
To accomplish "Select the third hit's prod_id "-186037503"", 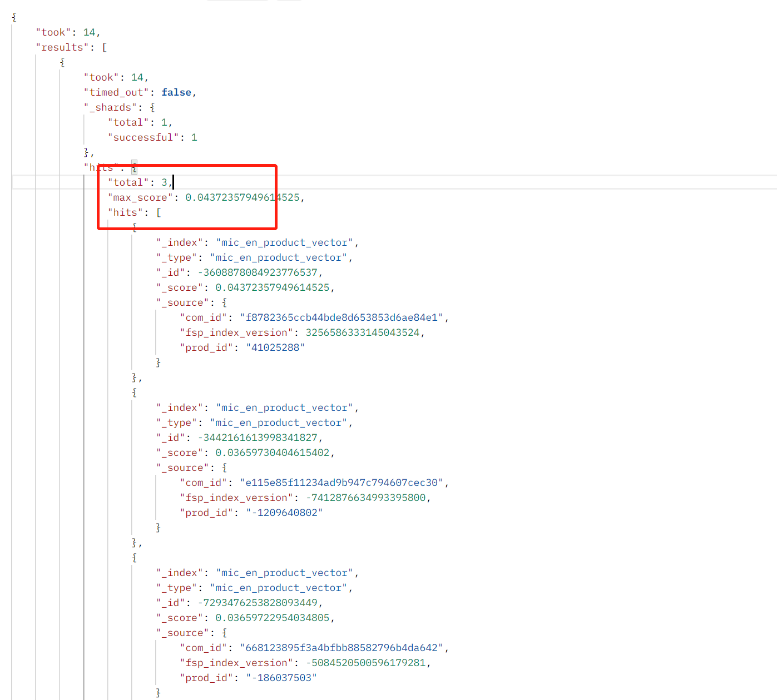I will [x=283, y=677].
